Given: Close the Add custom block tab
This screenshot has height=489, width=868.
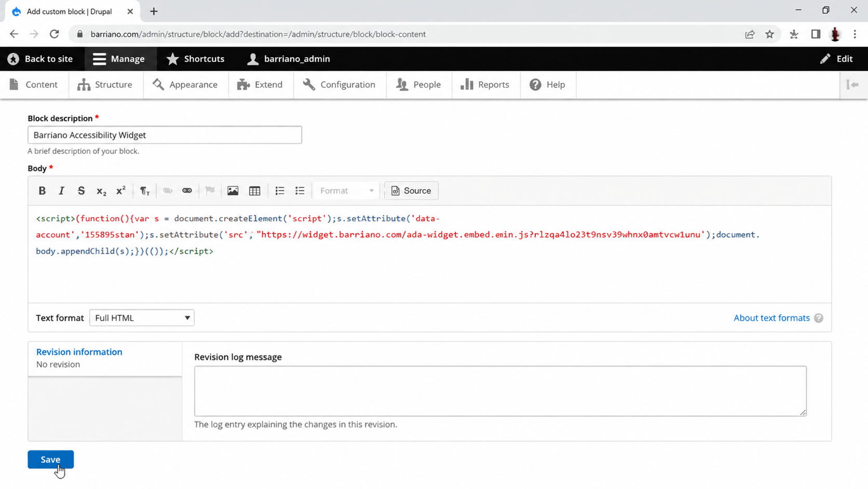Looking at the screenshot, I should (130, 11).
